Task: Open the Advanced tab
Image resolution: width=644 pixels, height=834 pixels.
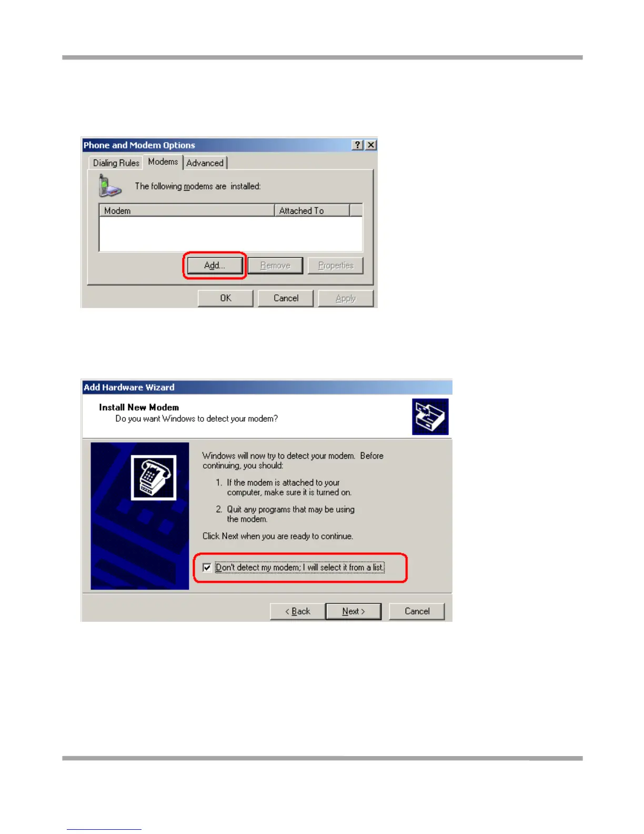Action: pos(205,163)
